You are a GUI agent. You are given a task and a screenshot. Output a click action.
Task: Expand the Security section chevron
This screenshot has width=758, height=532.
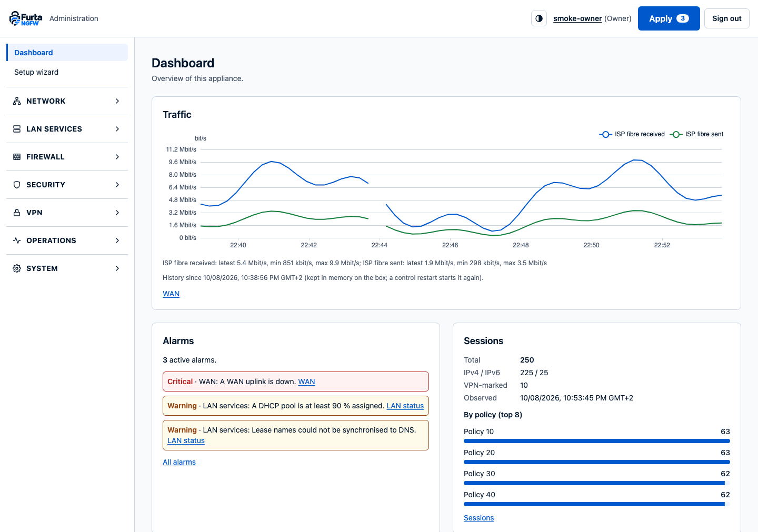click(117, 185)
